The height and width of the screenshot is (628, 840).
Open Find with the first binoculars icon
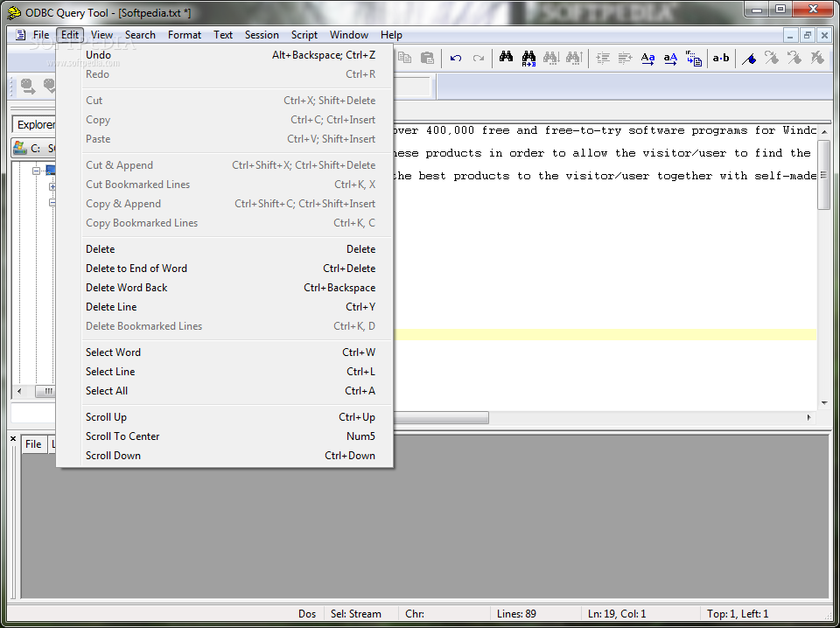[x=507, y=57]
